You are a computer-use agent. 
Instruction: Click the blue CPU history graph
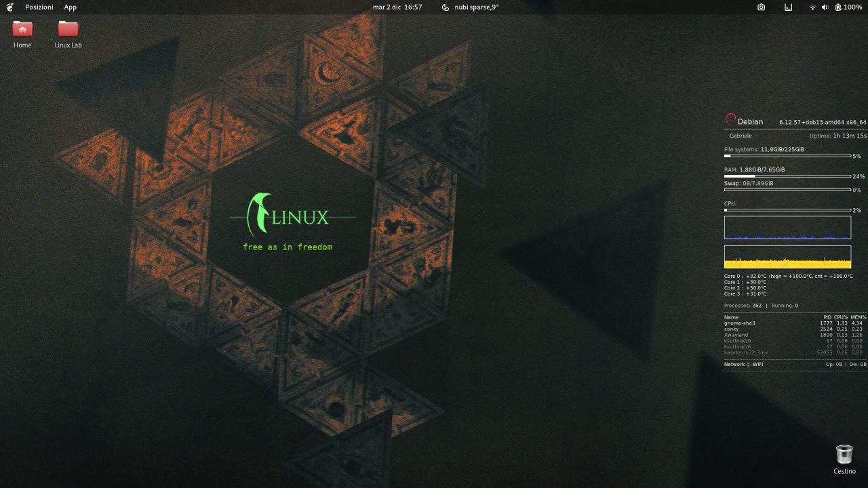[x=787, y=228]
